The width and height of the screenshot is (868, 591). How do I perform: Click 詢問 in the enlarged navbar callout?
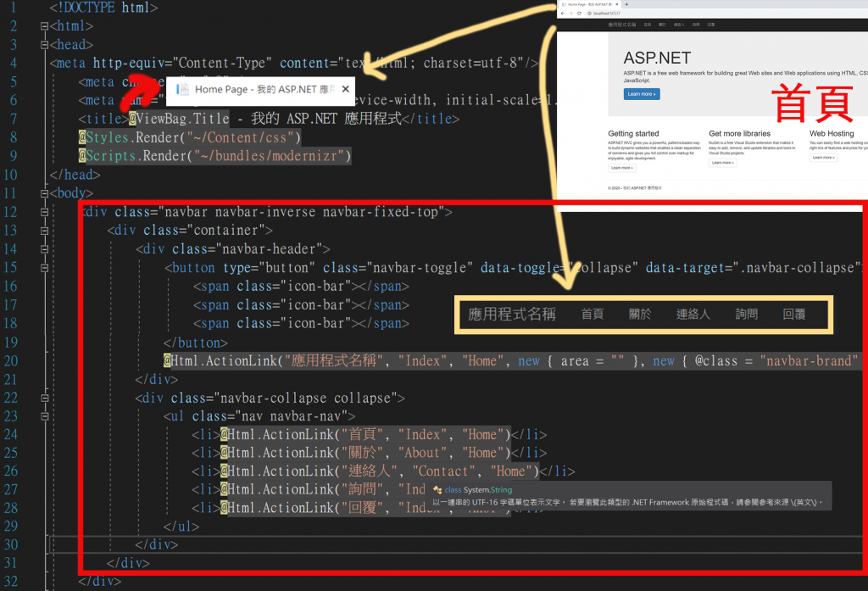coord(746,314)
